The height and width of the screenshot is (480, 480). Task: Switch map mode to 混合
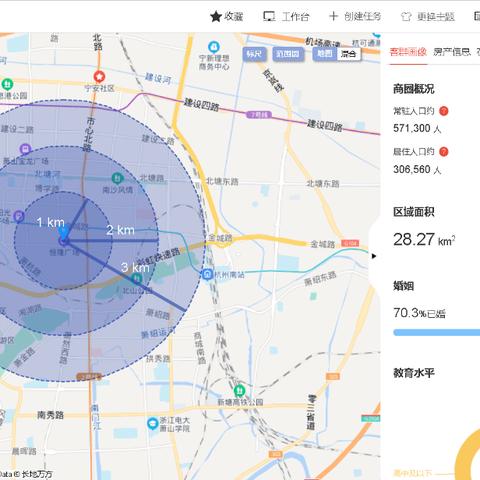349,54
